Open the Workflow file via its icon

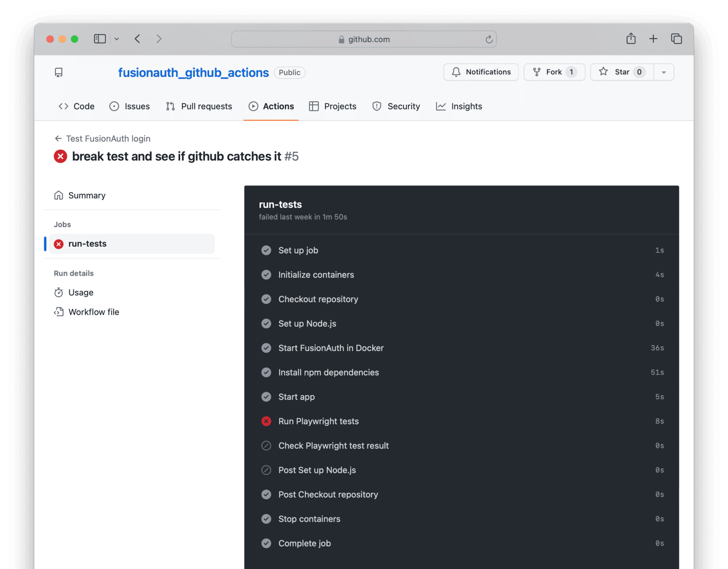point(59,312)
